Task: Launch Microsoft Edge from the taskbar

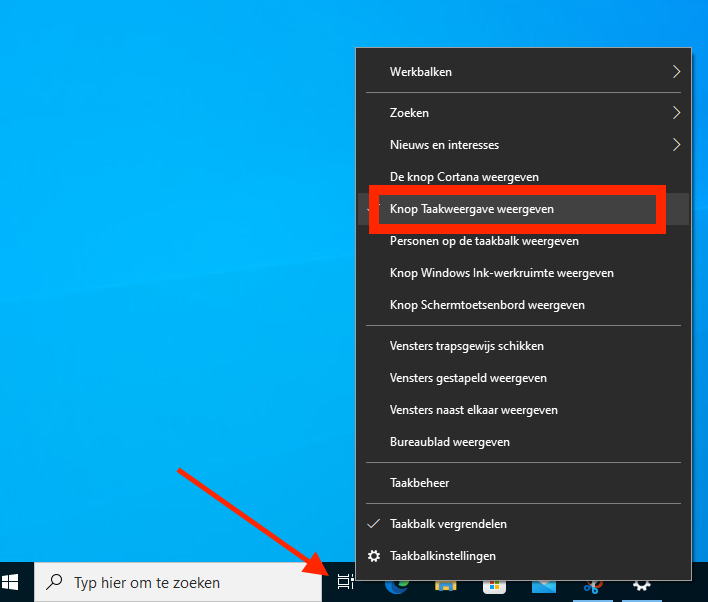Action: [397, 584]
